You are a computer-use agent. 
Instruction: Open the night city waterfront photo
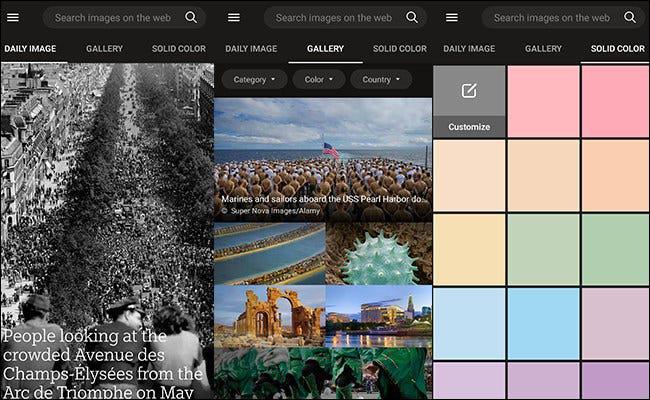click(x=379, y=316)
